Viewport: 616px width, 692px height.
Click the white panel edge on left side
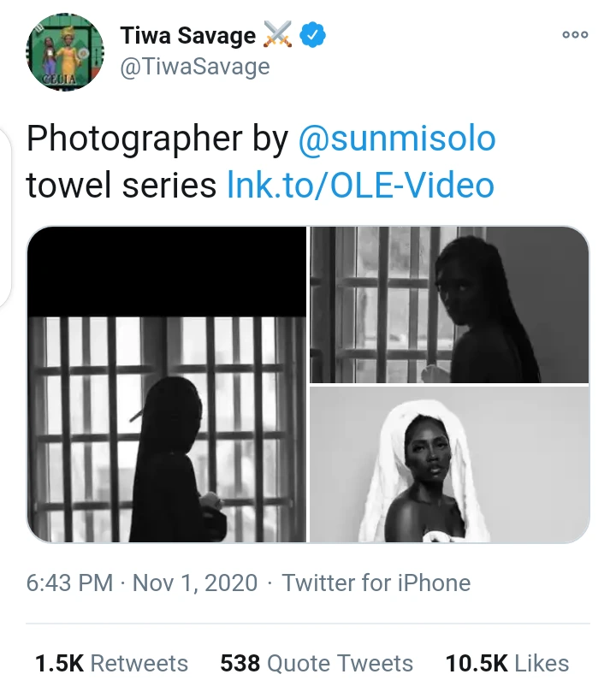(4, 222)
